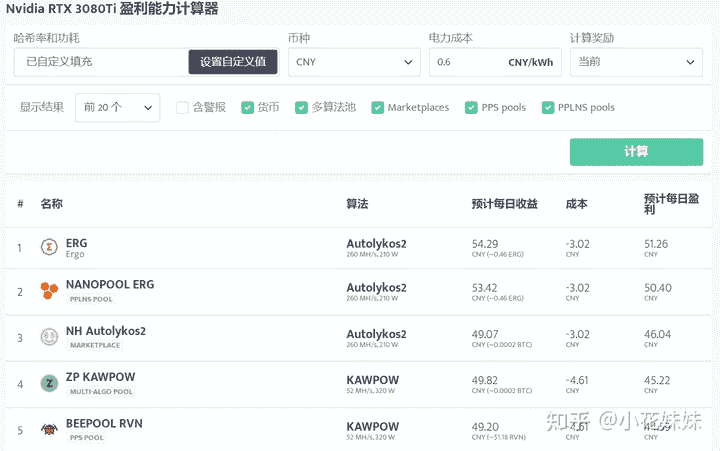Uncheck the PPLNS pools checkbox
Image resolution: width=720 pixels, height=451 pixels.
tap(547, 107)
